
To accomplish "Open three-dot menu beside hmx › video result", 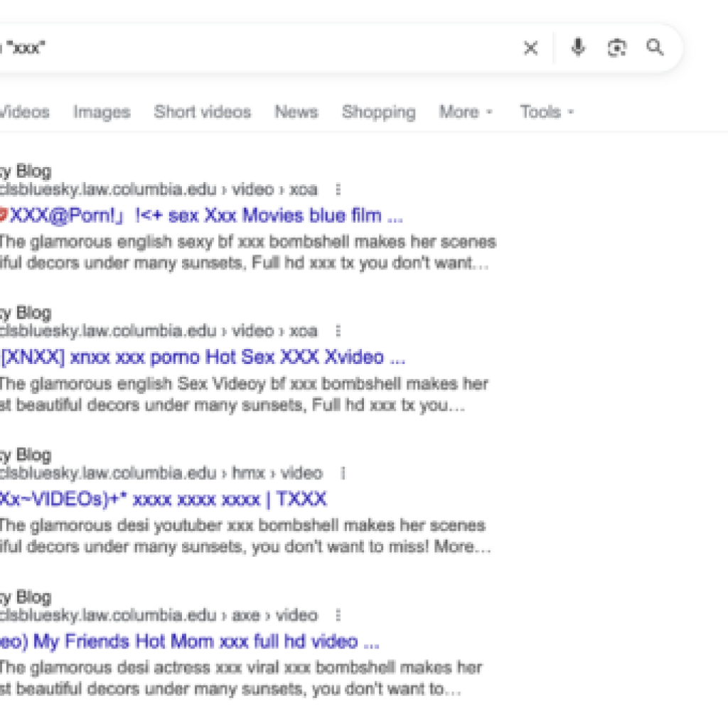I will (x=343, y=473).
